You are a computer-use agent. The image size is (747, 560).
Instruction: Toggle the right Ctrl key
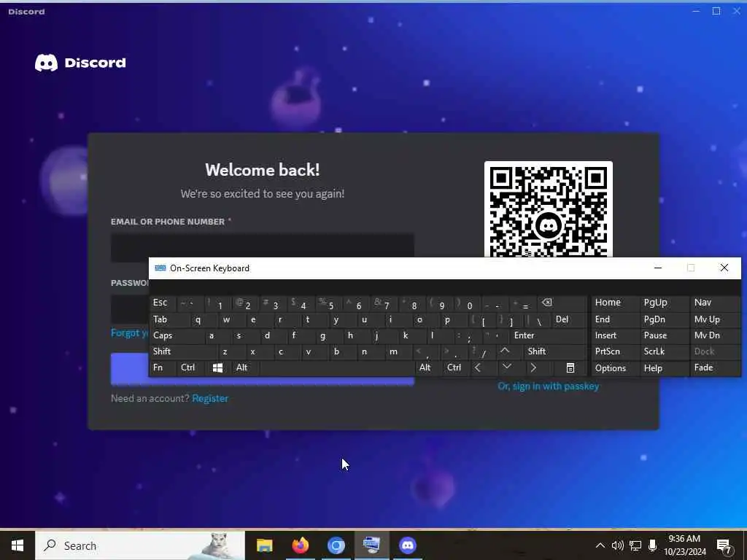pyautogui.click(x=456, y=367)
